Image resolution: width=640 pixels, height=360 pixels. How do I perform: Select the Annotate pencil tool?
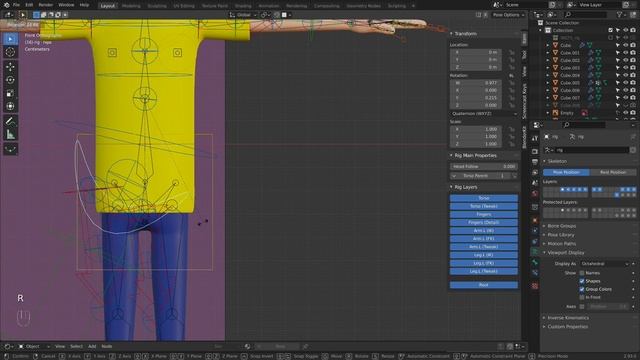click(x=11, y=121)
